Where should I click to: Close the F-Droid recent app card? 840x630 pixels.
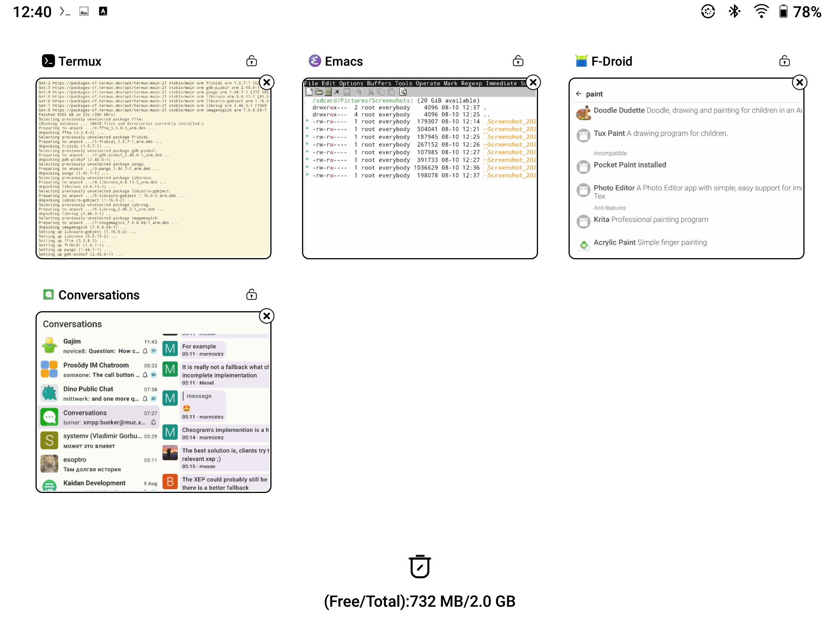800,82
